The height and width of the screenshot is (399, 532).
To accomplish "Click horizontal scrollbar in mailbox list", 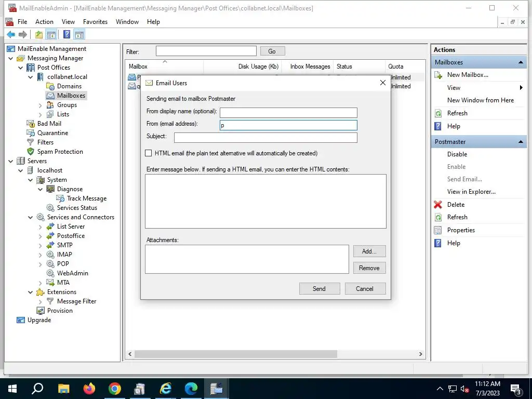I will (235, 354).
